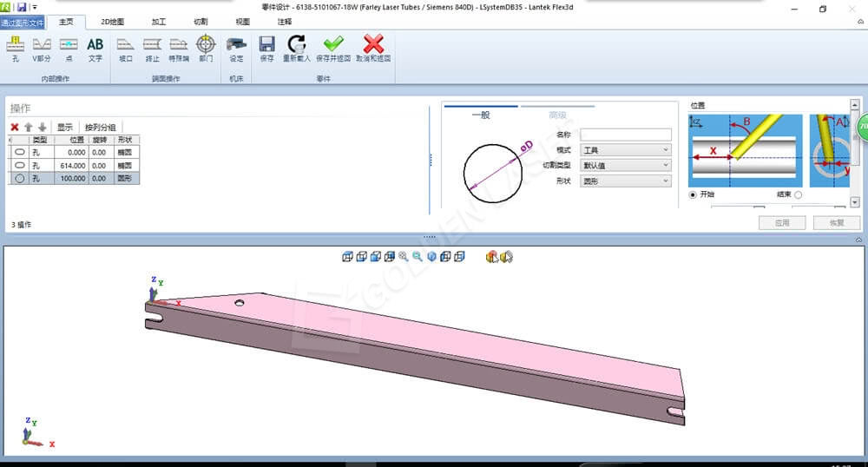The image size is (868, 467).
Task: Toggle the 按列分组 group-by-column option
Action: click(x=100, y=127)
